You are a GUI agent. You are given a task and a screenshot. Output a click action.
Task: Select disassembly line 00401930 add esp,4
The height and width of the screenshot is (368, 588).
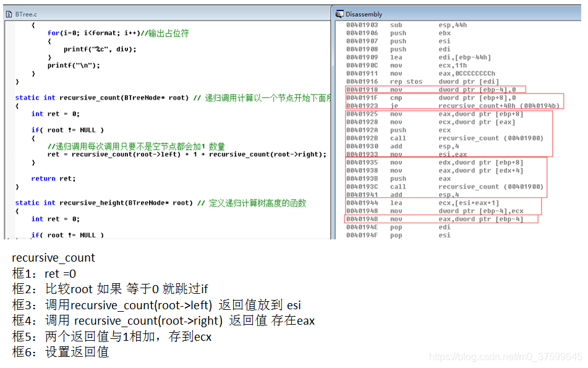point(403,147)
